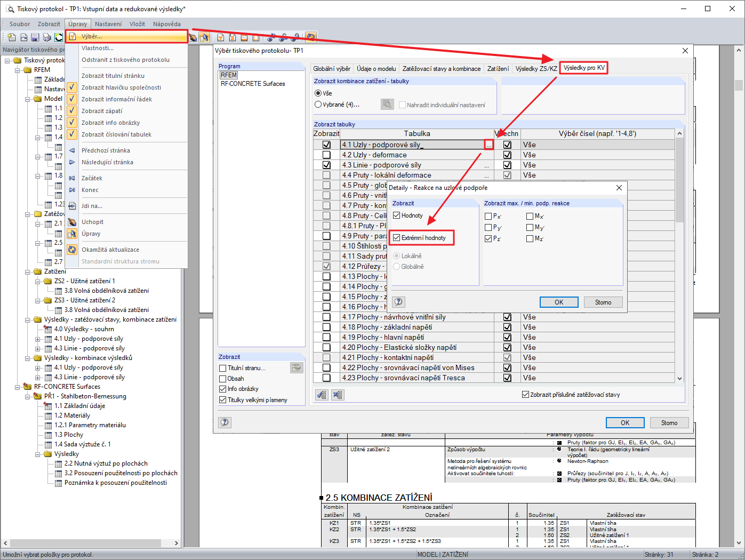The image size is (745, 560).
Task: Click the Úpravy pointer icon in the menu
Action: pos(72,234)
